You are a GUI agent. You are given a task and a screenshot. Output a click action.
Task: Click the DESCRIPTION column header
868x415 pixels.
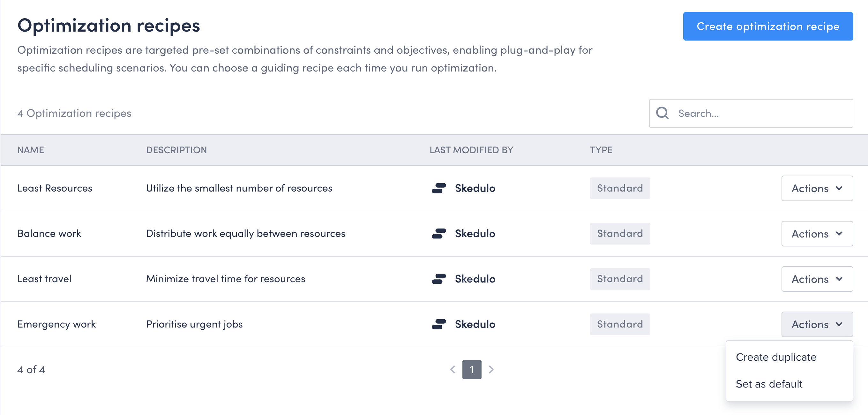coord(176,150)
